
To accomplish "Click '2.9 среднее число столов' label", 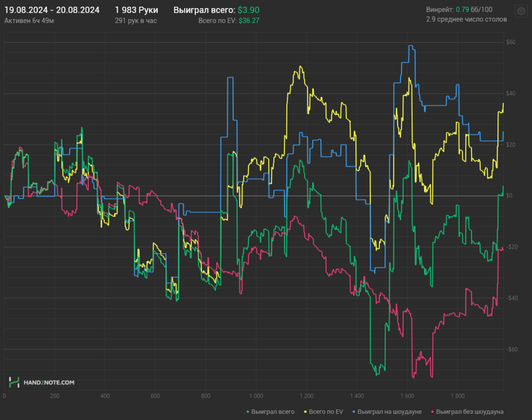I will [467, 19].
